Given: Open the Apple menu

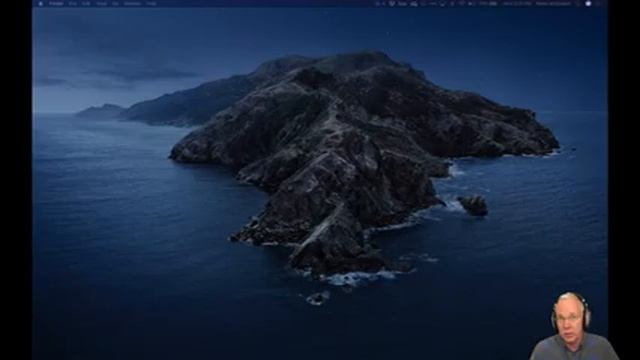Looking at the screenshot, I should pyautogui.click(x=40, y=3).
